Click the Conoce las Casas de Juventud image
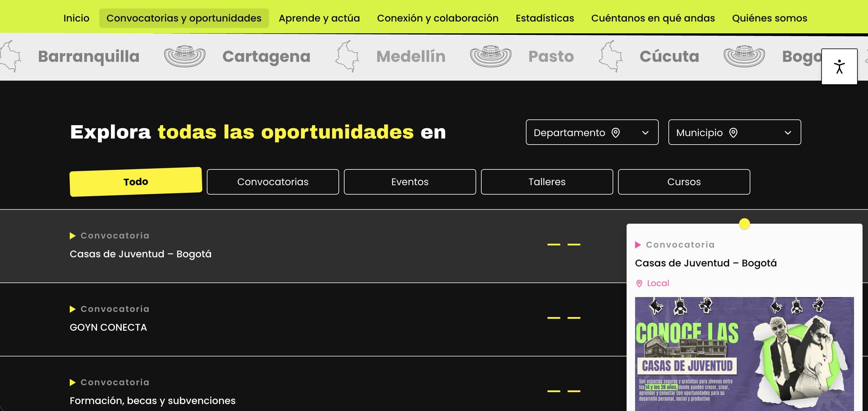This screenshot has width=868, height=411. coord(744,354)
